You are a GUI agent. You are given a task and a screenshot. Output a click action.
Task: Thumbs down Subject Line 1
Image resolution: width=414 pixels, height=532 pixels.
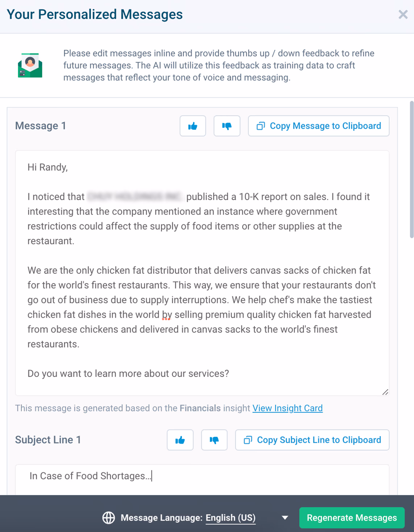click(x=214, y=440)
